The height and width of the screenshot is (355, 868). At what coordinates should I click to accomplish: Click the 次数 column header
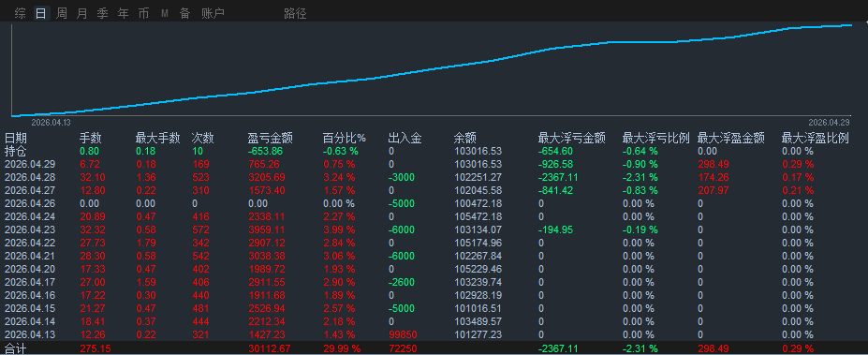(x=203, y=138)
